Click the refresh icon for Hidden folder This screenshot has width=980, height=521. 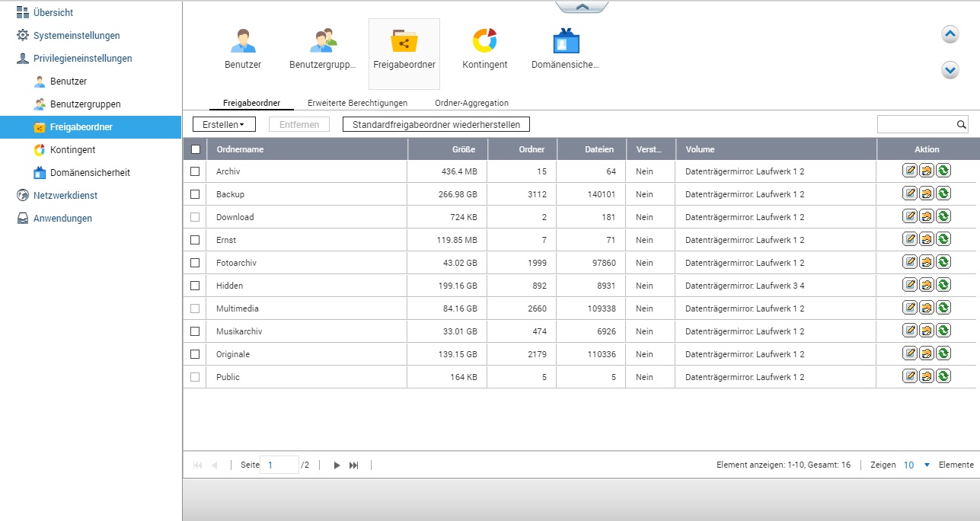(943, 286)
